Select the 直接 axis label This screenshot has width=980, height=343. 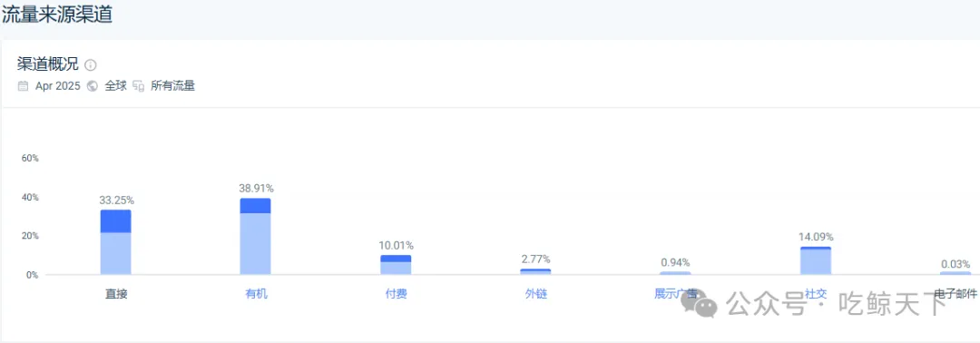(x=116, y=293)
